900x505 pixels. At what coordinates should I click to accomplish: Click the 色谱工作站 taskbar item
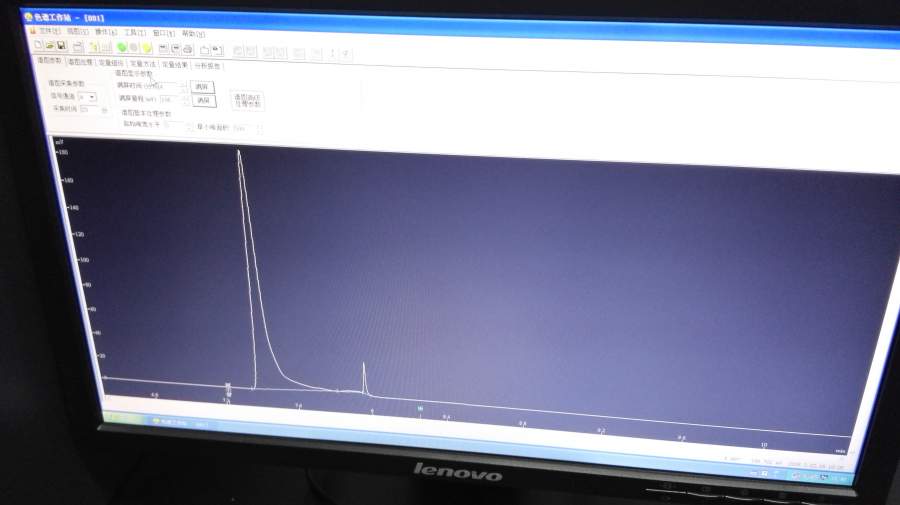[181, 423]
